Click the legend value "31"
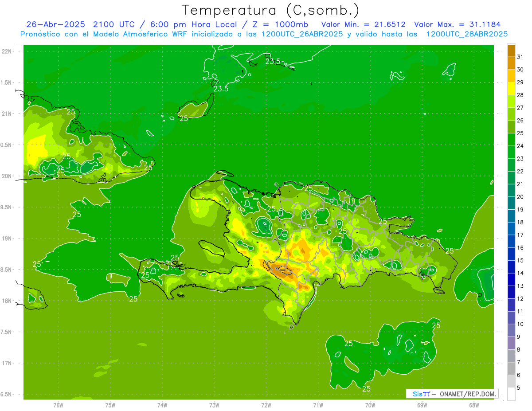This screenshot has width=532, height=411. click(x=520, y=57)
